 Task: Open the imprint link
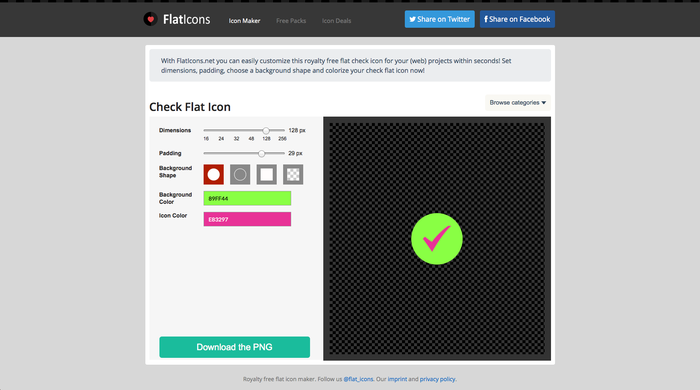(397, 379)
